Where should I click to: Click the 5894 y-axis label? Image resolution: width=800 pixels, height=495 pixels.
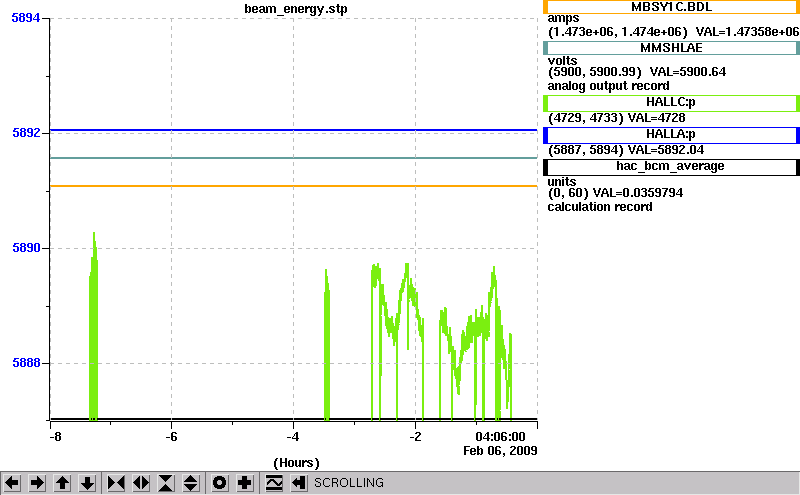pos(26,18)
